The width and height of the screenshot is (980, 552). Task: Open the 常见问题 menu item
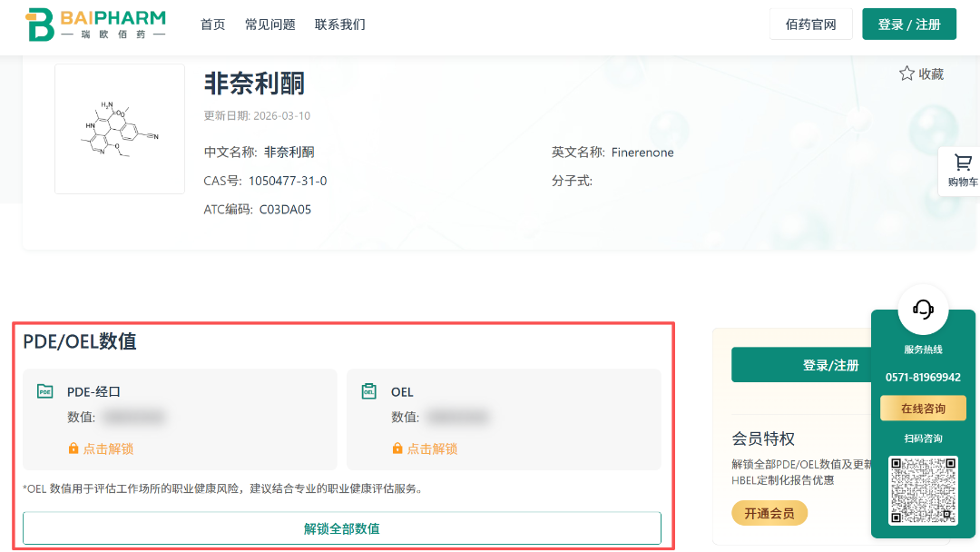(x=270, y=25)
